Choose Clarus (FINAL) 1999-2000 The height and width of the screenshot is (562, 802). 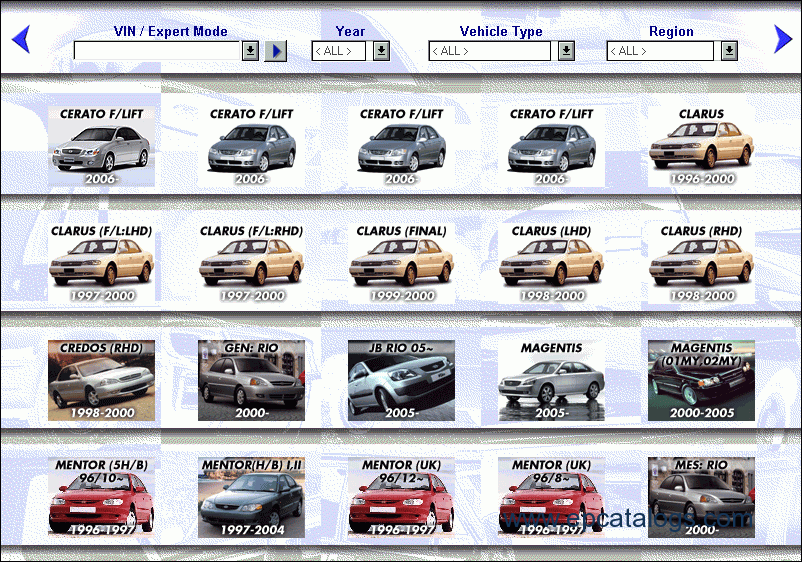[x=402, y=263]
